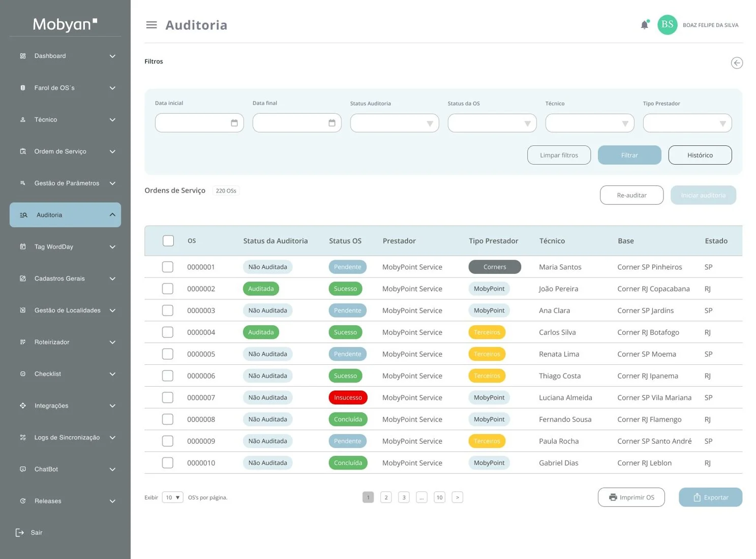Click the BS user avatar
Screen dimensions: 756x559
click(667, 24)
